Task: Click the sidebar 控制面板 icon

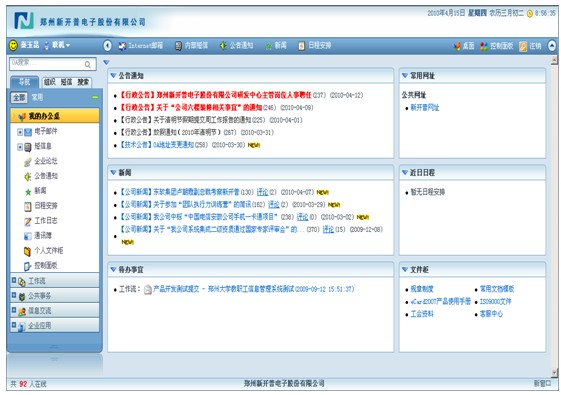Action: click(28, 266)
